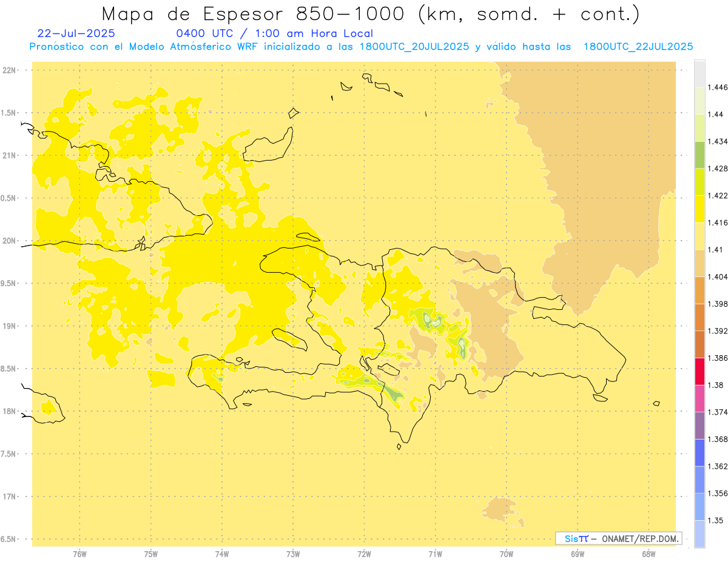Click the legend value 1.362
The height and width of the screenshot is (562, 728).
coord(718,466)
